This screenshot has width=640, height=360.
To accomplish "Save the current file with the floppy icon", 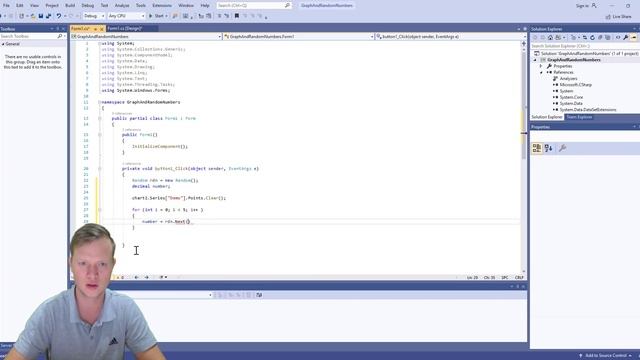I will [41, 16].
